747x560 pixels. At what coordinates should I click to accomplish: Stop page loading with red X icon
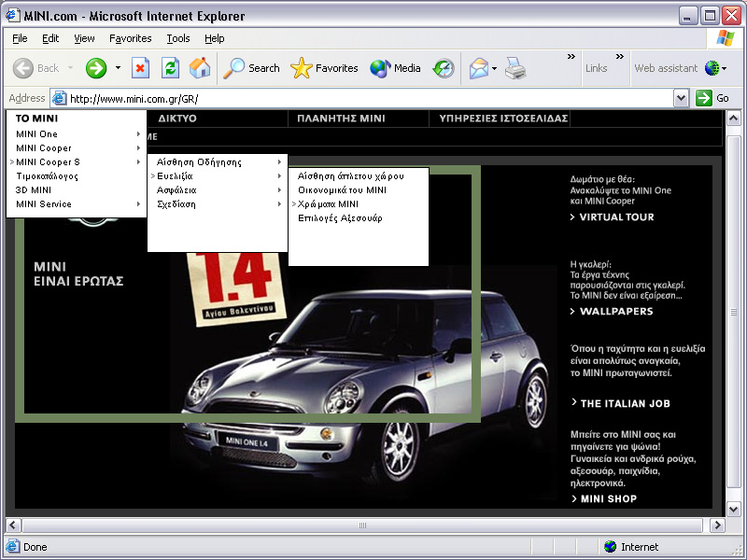(140, 68)
